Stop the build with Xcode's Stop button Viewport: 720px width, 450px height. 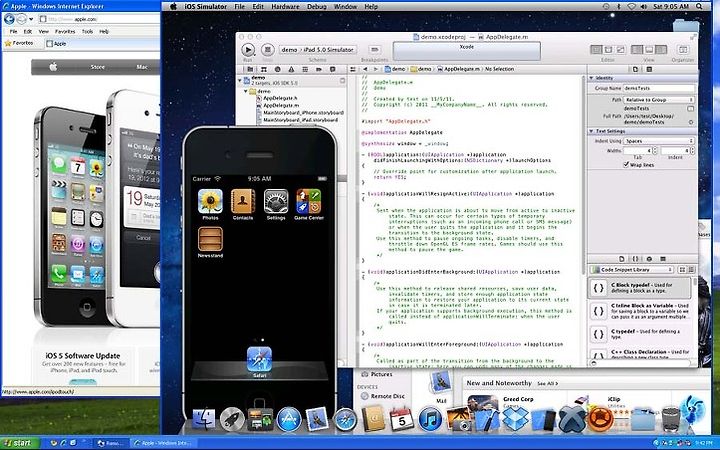[268, 50]
